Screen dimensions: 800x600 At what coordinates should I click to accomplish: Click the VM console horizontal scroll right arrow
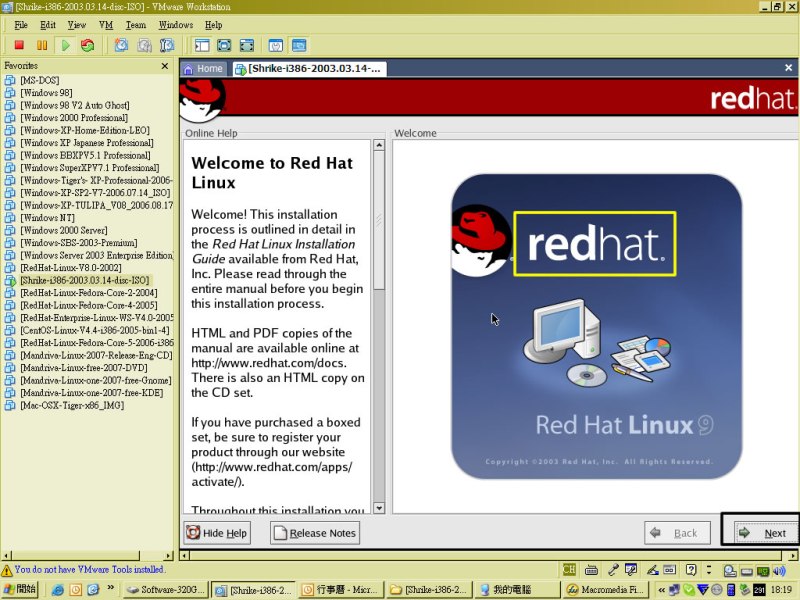[x=793, y=556]
